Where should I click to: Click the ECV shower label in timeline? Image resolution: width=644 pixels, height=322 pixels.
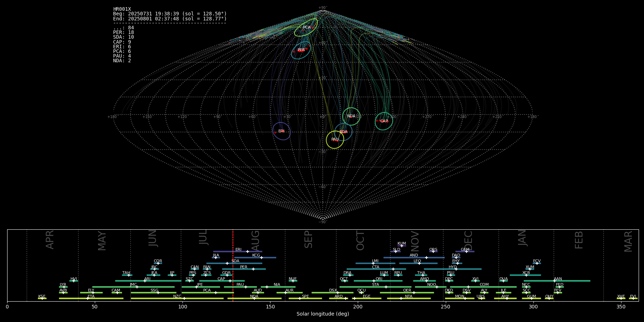point(537,261)
